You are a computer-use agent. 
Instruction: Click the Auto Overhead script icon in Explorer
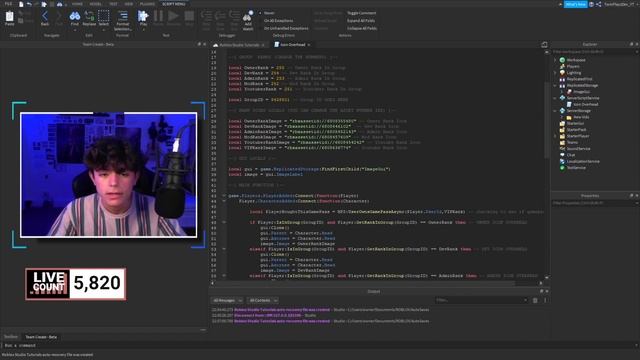569,104
